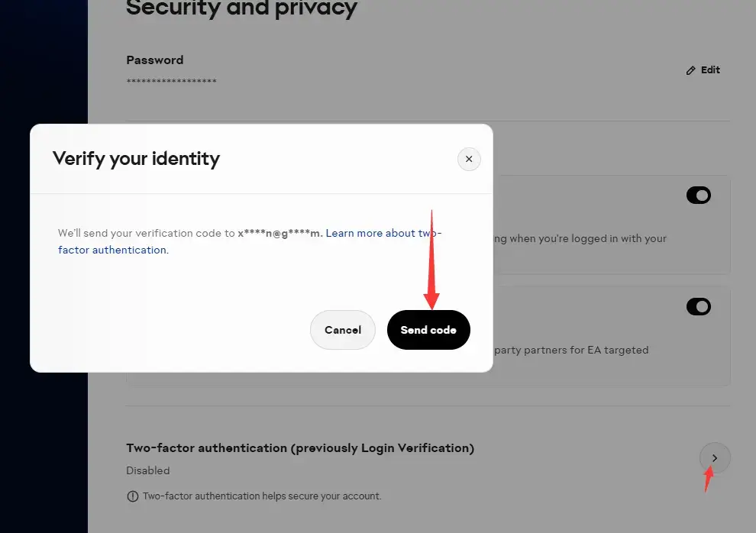The width and height of the screenshot is (756, 533).
Task: Click the pencil icon beside Password Edit
Action: 691,70
